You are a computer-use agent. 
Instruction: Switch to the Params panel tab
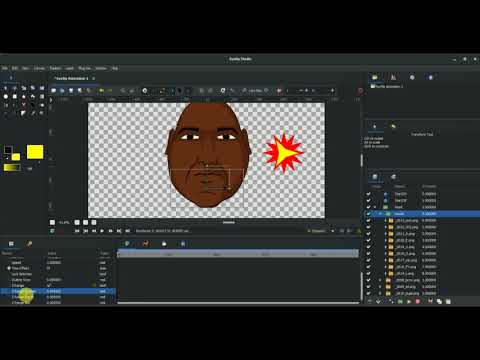tap(11, 244)
